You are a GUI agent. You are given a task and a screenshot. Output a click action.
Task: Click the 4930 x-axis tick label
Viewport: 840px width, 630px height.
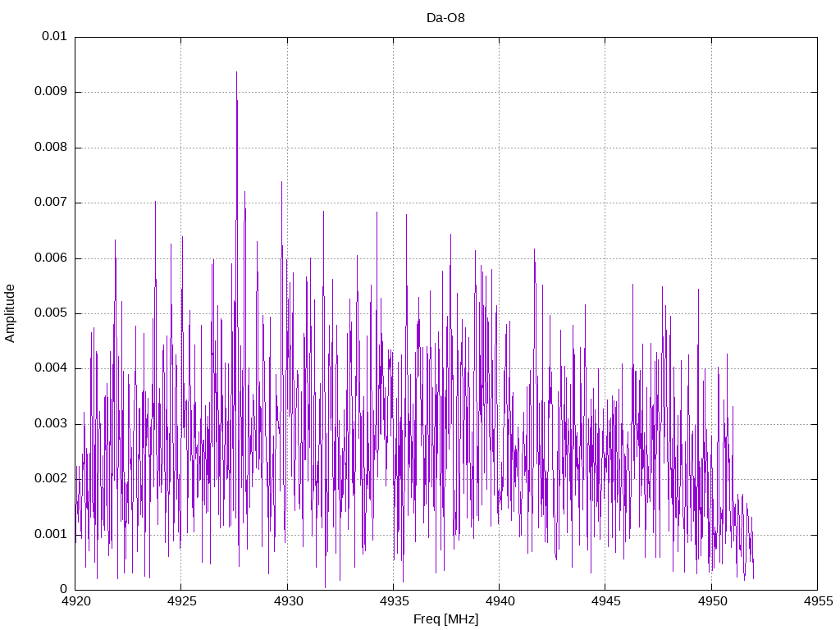click(x=288, y=601)
